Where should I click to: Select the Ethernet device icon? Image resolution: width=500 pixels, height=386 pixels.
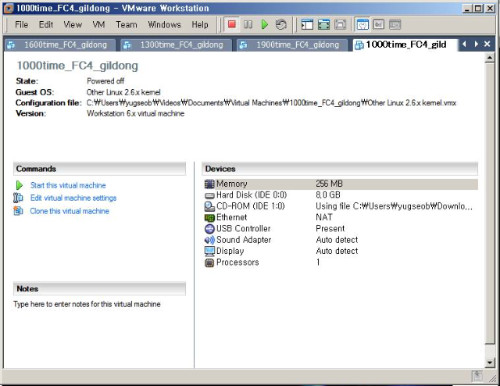pos(209,218)
